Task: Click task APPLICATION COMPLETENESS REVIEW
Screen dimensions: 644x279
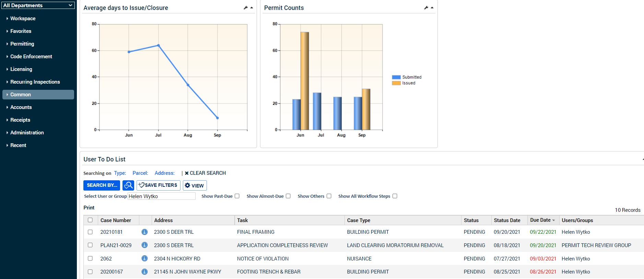Action: coord(282,245)
